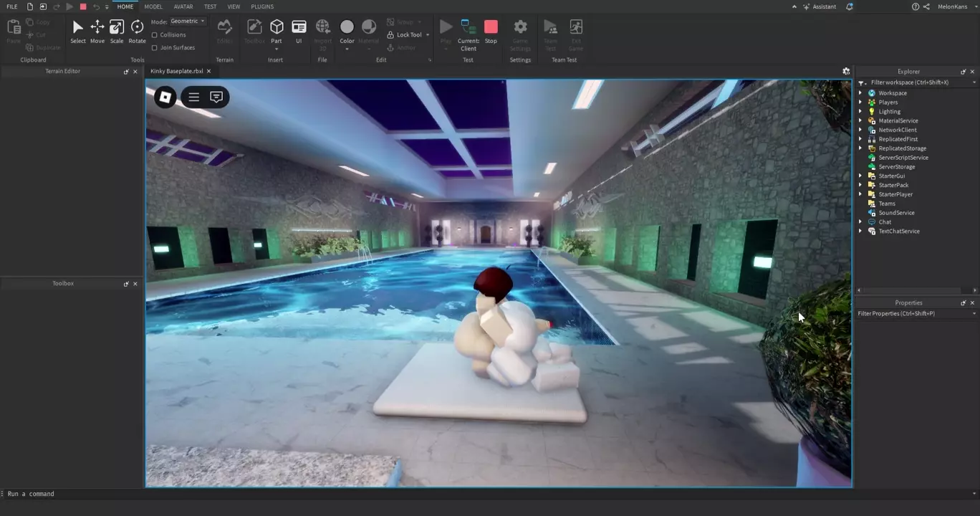The image size is (980, 516).
Task: Switch to the MODEL ribbon tab
Action: click(153, 6)
